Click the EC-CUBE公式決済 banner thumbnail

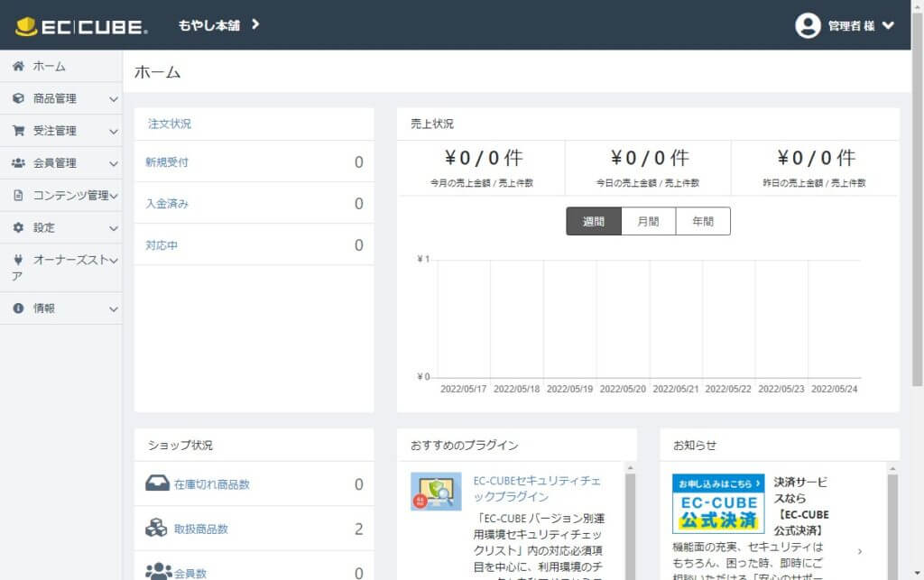coord(718,504)
